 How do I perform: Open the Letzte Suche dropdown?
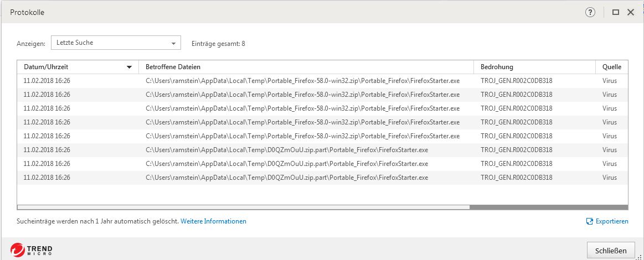tap(116, 43)
